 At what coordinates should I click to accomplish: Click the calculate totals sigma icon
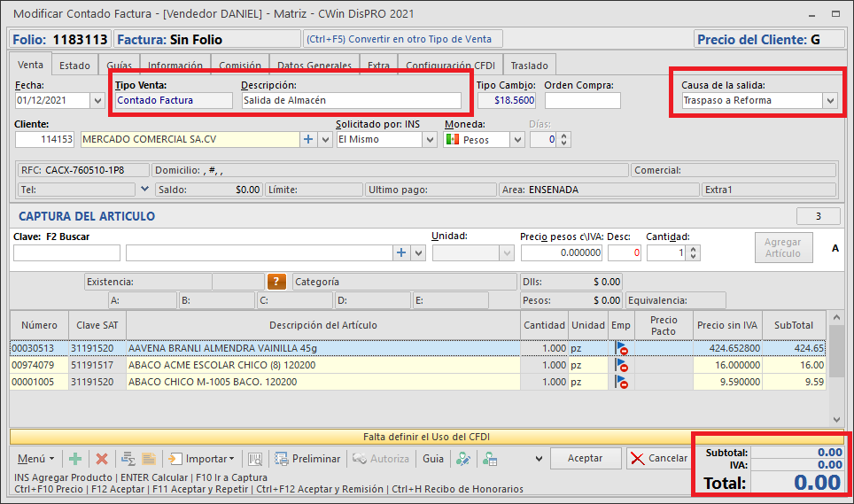tap(128, 459)
